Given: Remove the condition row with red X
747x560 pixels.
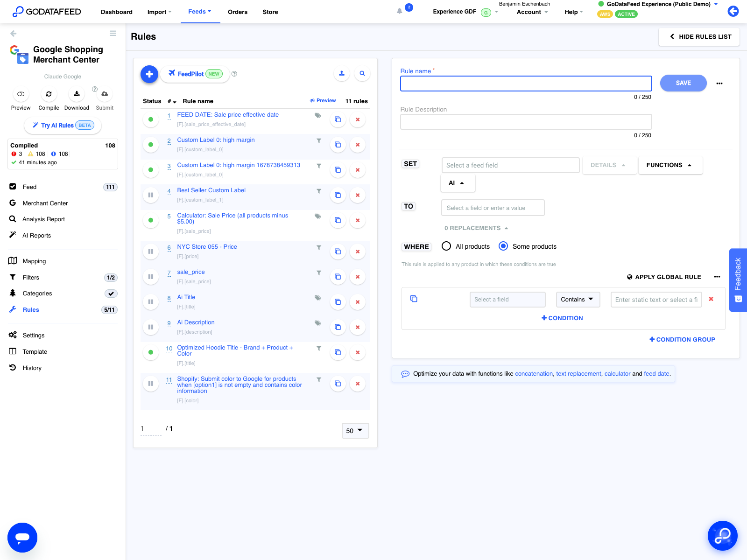Looking at the screenshot, I should [711, 299].
